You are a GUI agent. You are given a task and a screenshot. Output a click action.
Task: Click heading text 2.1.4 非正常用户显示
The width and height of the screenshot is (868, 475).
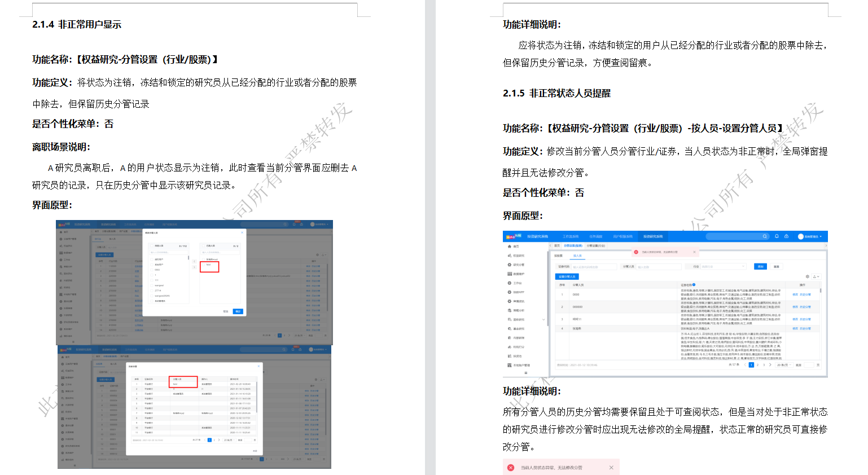77,24
